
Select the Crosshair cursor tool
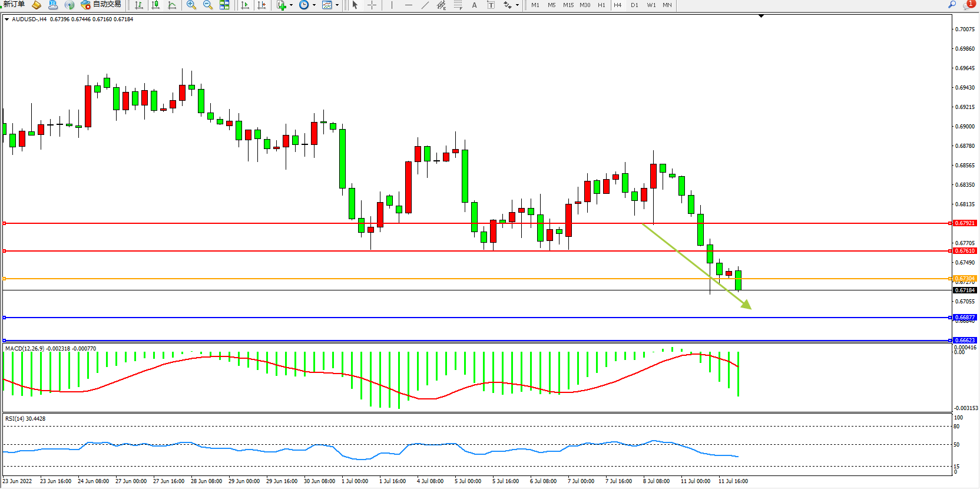point(372,5)
